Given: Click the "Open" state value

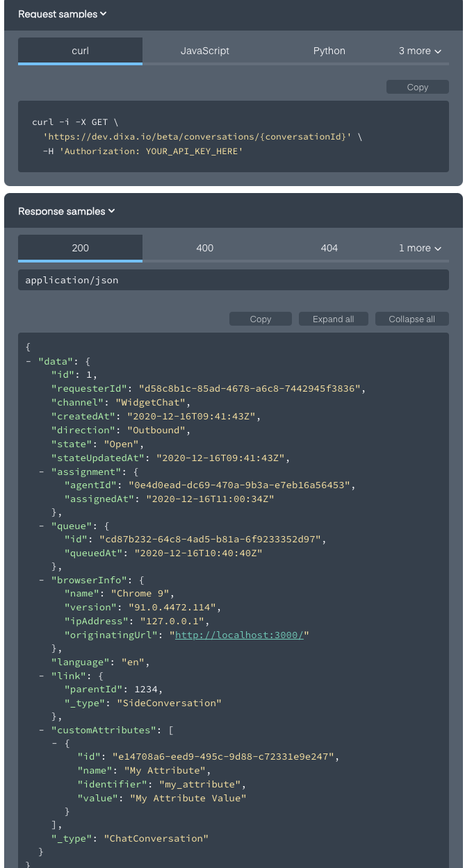Looking at the screenshot, I should 123,444.
